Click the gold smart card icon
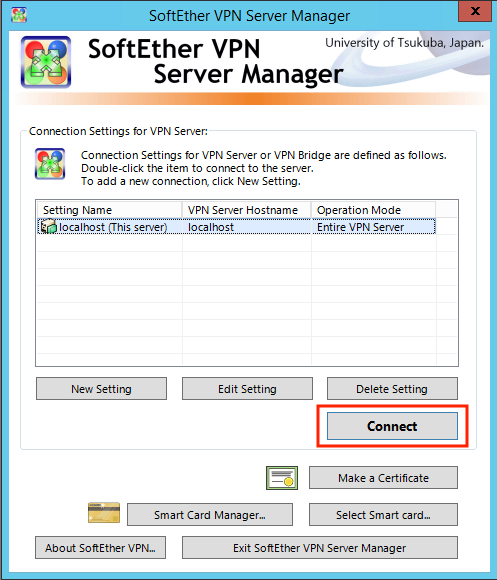 [104, 512]
